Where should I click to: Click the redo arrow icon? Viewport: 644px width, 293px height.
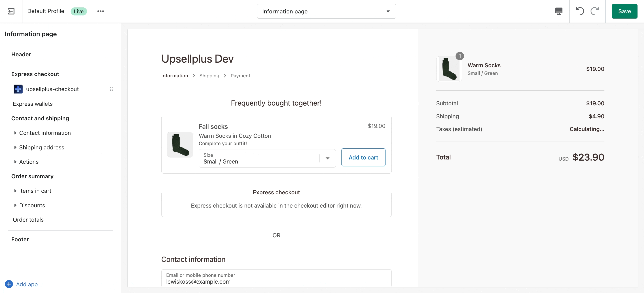595,11
